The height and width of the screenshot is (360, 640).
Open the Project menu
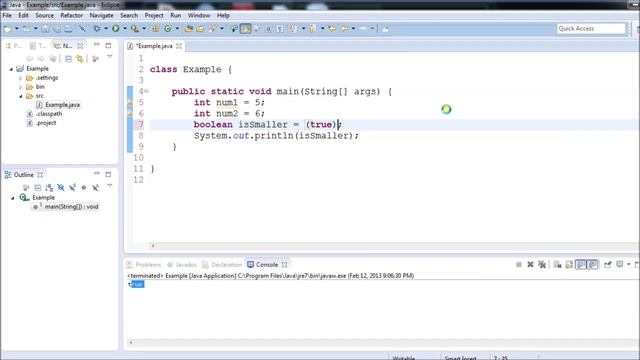pyautogui.click(x=154, y=15)
